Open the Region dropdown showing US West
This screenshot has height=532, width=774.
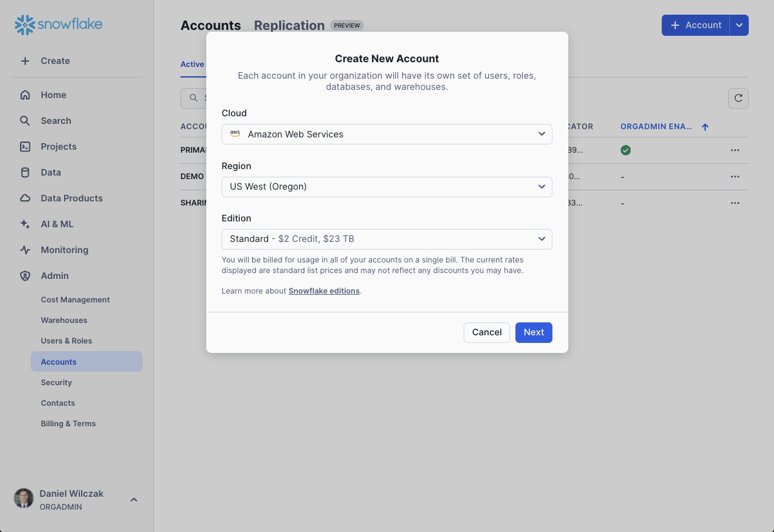pyautogui.click(x=387, y=187)
